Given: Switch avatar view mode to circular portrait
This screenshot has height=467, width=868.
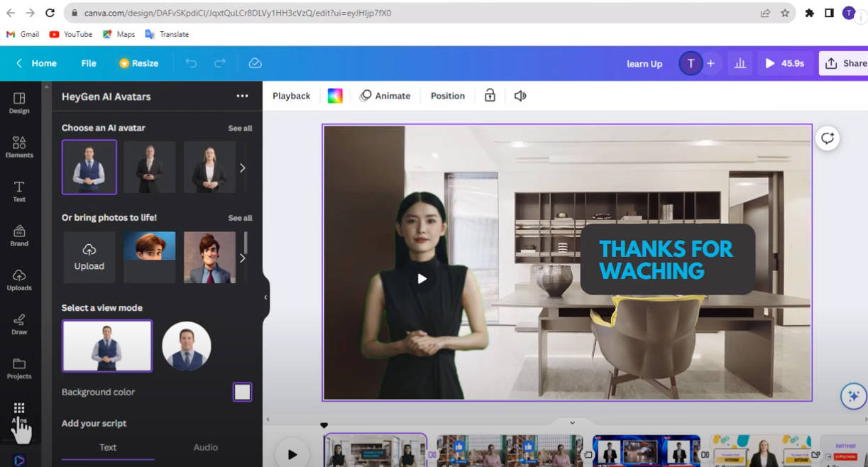Looking at the screenshot, I should (187, 346).
